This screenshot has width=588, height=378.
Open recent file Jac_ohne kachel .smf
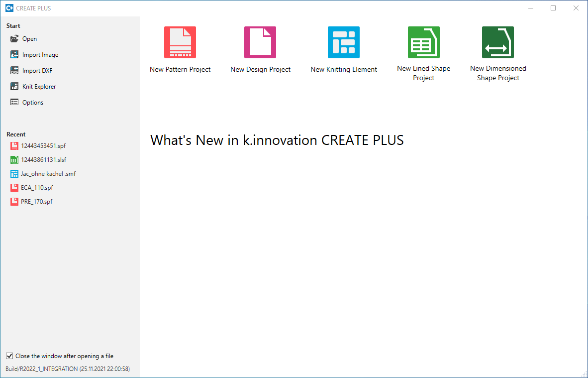coord(48,174)
